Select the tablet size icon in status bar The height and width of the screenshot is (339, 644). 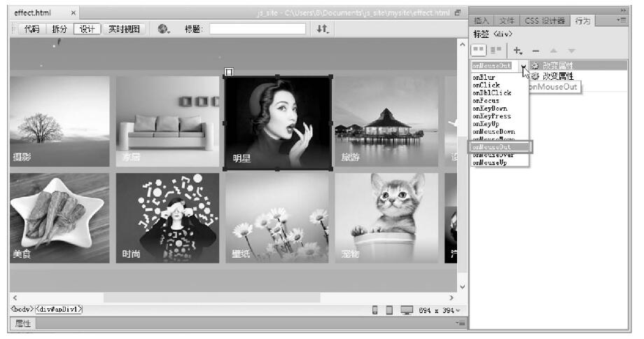point(389,310)
